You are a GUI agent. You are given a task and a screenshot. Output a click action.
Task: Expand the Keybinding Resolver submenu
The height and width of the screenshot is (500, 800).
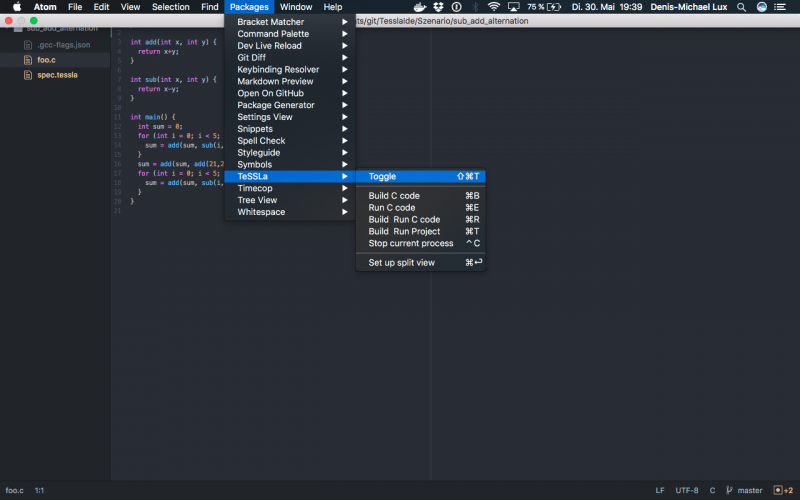click(x=290, y=69)
